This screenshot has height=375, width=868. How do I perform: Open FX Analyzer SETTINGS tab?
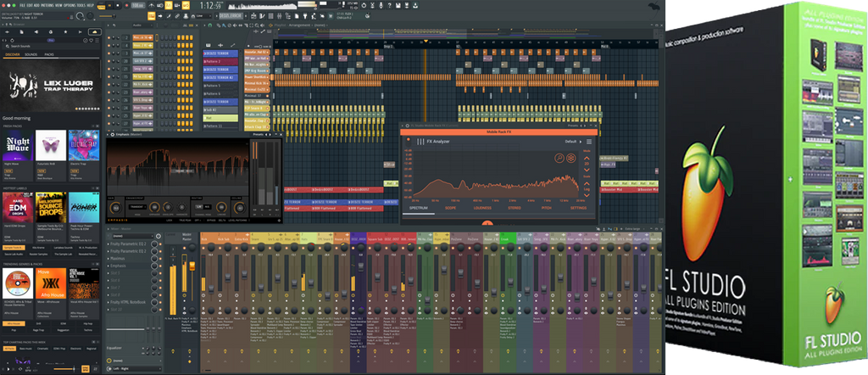578,208
